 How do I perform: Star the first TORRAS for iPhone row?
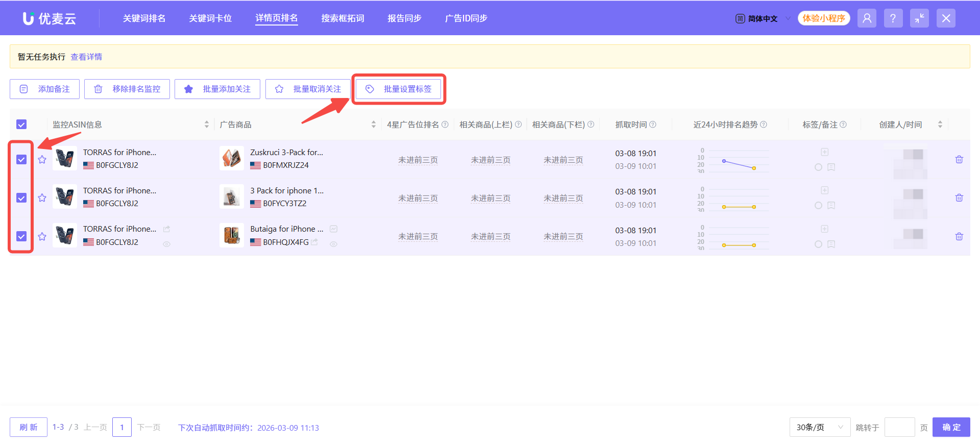(x=42, y=160)
